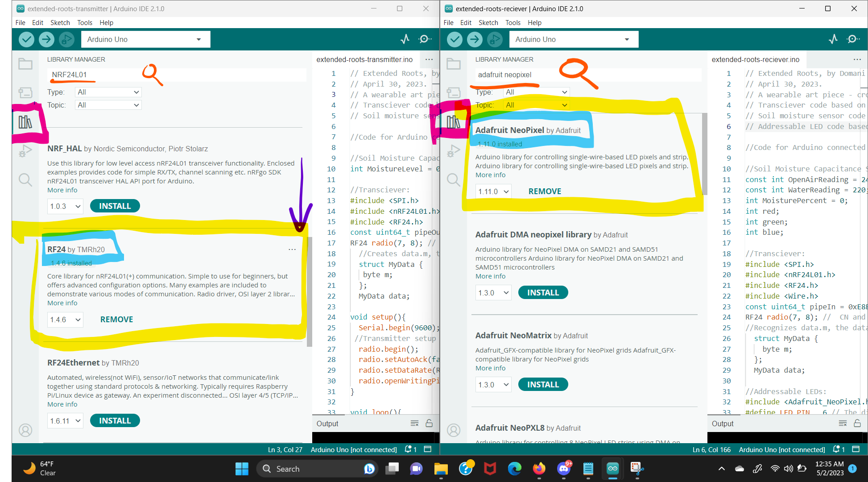Open Sketchbook folder icon in reciever sidebar
Image resolution: width=868 pixels, height=482 pixels.
pyautogui.click(x=454, y=64)
